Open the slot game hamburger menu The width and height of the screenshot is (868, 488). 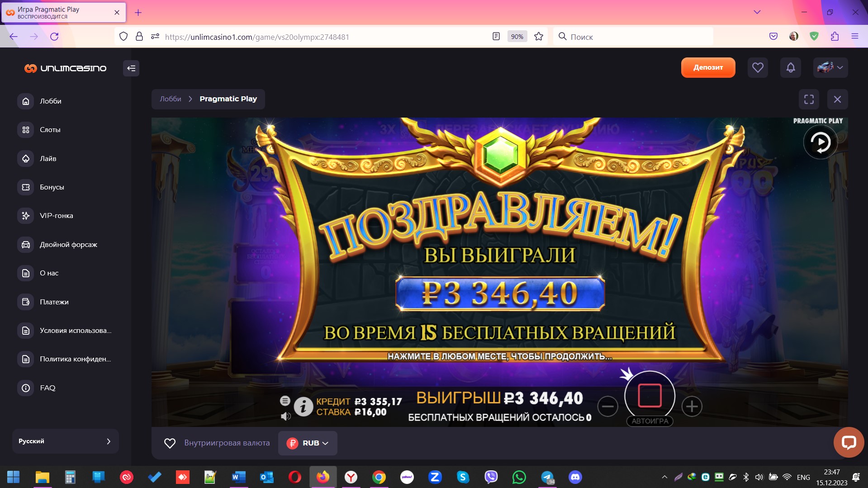[285, 400]
